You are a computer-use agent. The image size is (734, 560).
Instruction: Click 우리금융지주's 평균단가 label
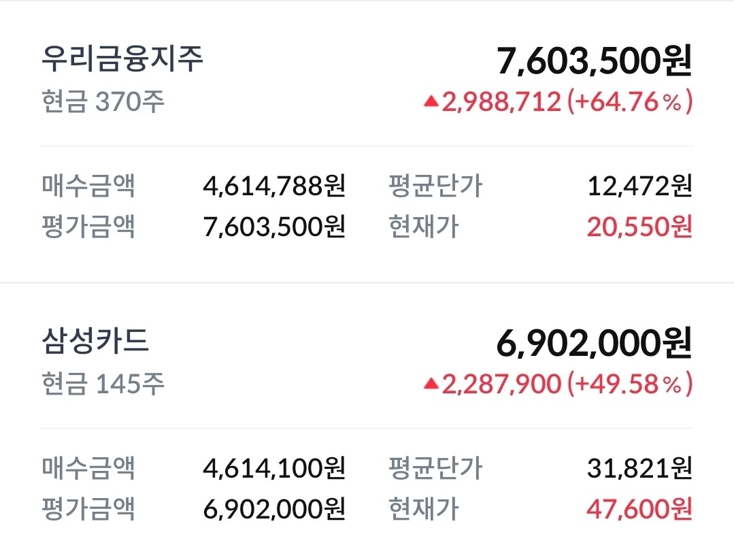435,185
